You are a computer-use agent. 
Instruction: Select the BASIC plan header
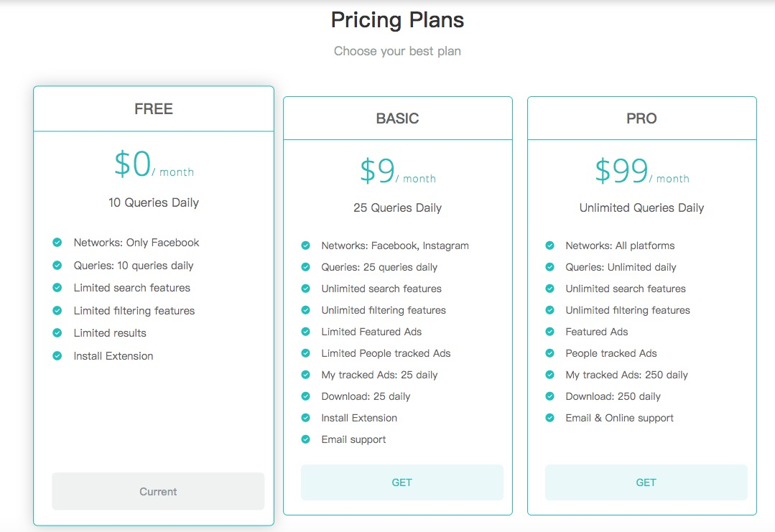(x=397, y=118)
